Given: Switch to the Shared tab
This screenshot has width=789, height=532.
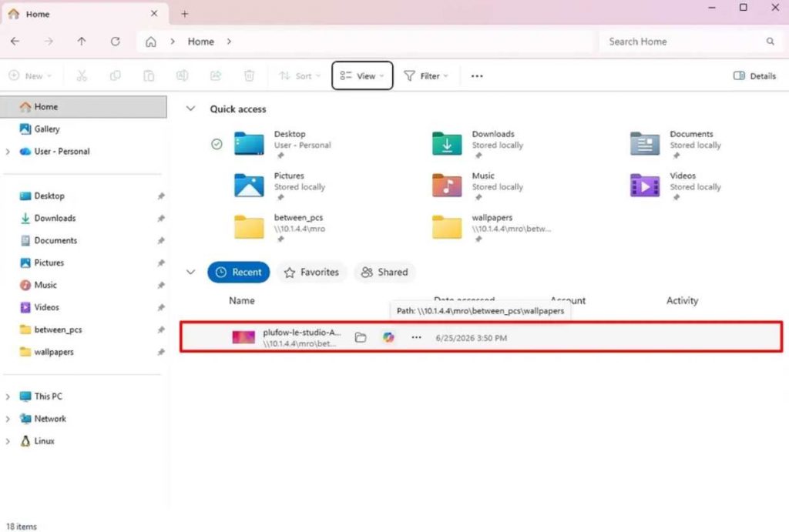Looking at the screenshot, I should [385, 272].
